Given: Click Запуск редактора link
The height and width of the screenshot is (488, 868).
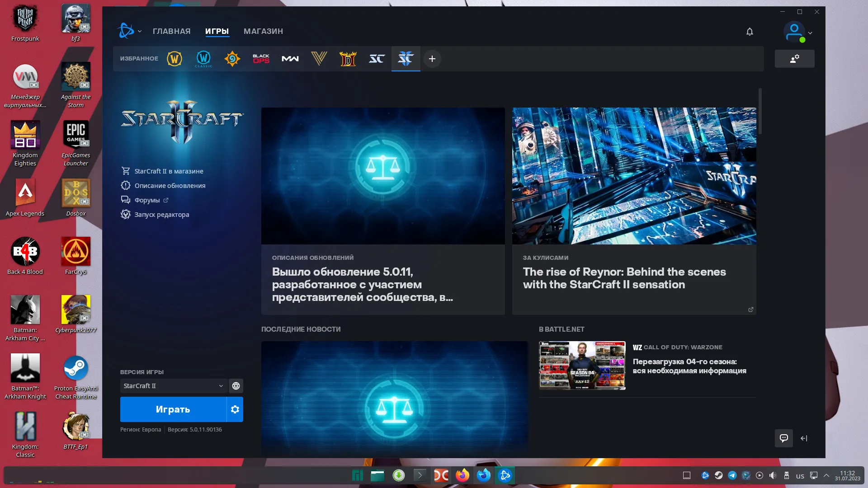Looking at the screenshot, I should pyautogui.click(x=155, y=215).
